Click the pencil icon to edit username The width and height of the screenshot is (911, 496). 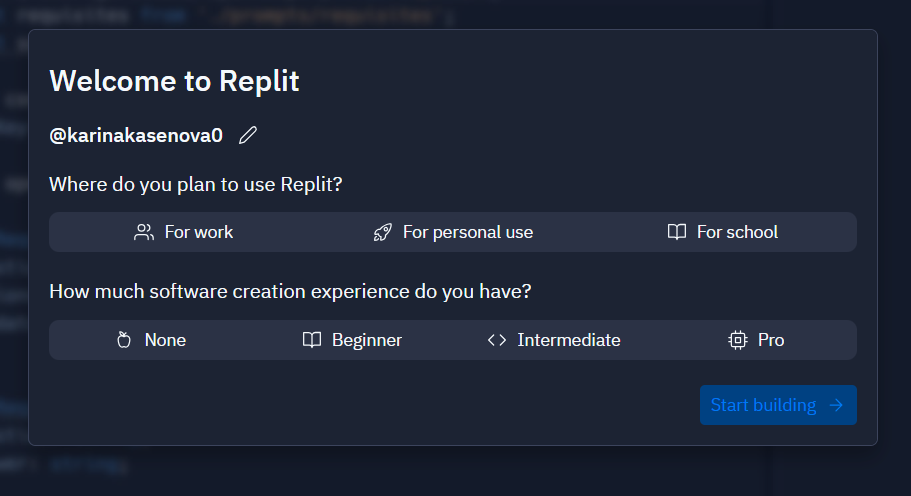pos(248,135)
